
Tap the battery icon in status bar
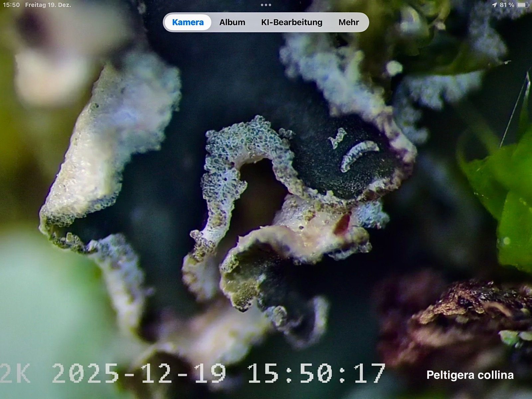point(523,5)
